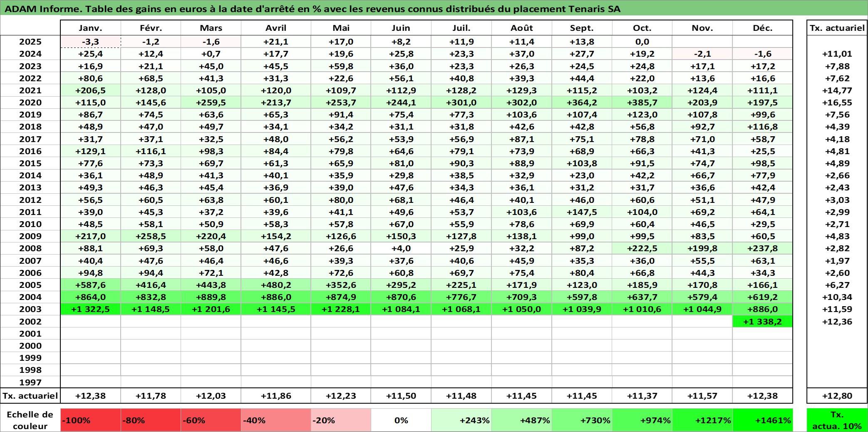Click the +147,5 cell in September 2011
868x432 pixels.
click(x=582, y=212)
